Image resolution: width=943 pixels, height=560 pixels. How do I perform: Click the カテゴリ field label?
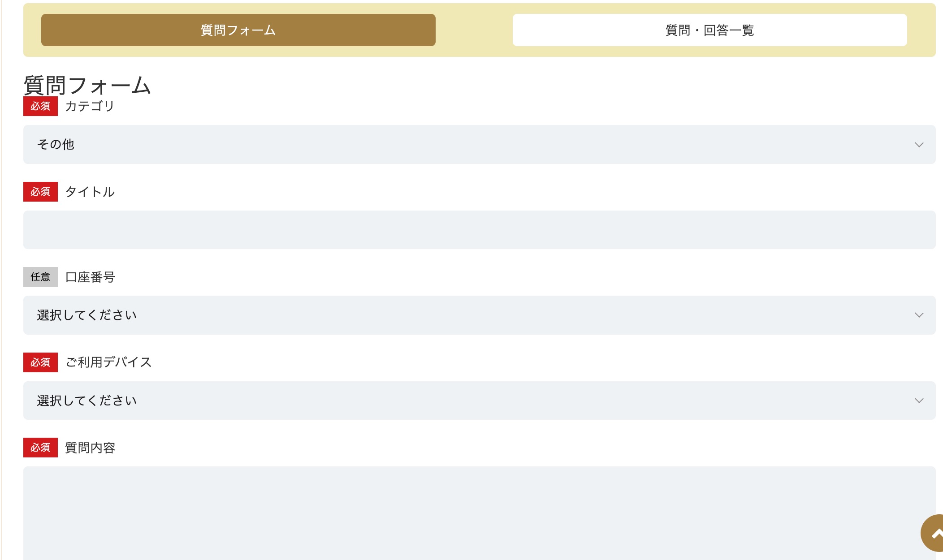[x=90, y=106]
